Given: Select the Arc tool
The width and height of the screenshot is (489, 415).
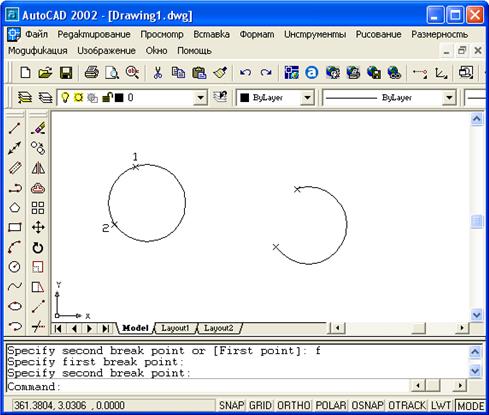Looking at the screenshot, I should 15,247.
